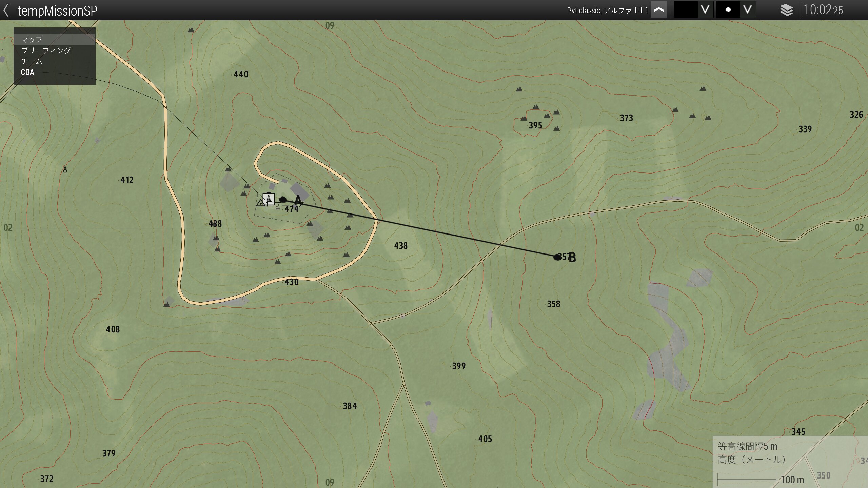Open the チーム menu entry
This screenshot has height=488, width=868.
point(55,61)
